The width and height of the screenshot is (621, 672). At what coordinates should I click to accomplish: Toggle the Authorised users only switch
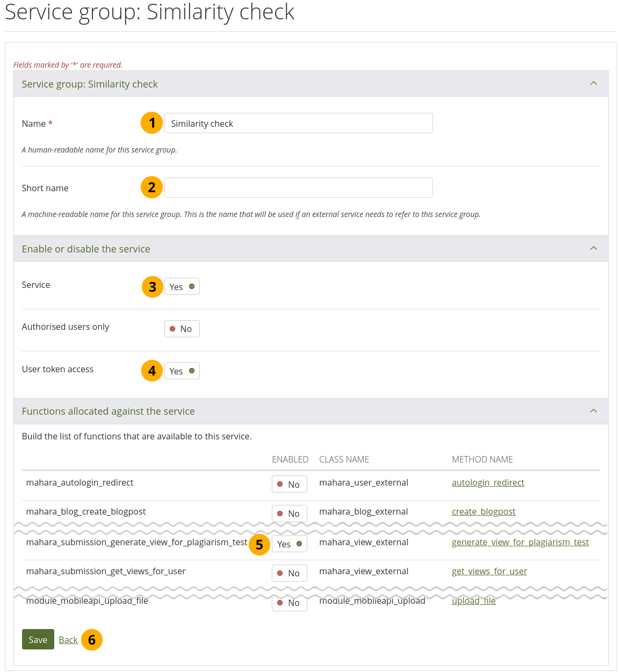pyautogui.click(x=182, y=329)
